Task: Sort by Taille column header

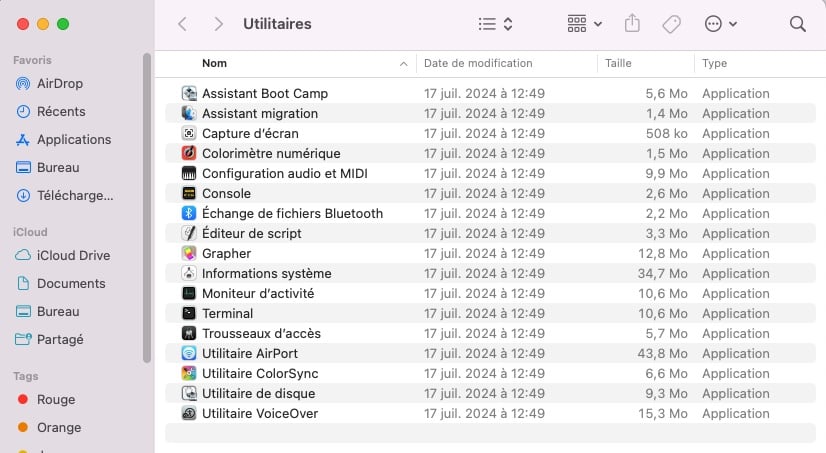Action: (x=618, y=63)
